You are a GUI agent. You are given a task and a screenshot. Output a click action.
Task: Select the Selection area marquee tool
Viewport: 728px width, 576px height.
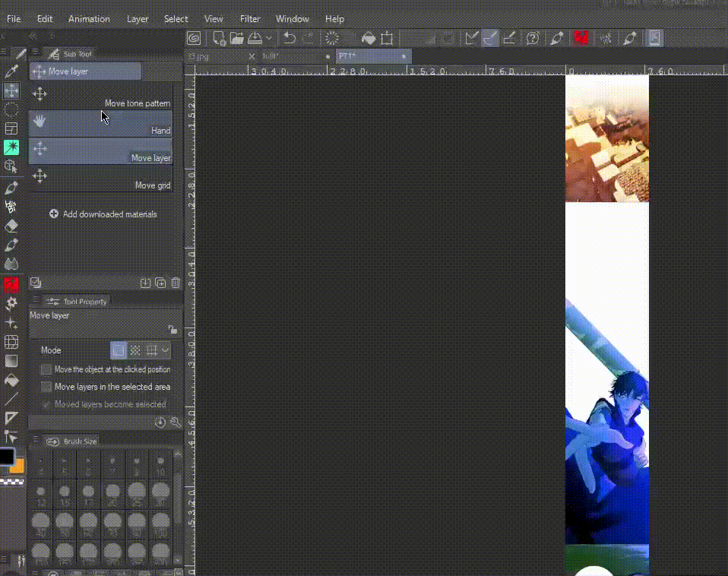pyautogui.click(x=11, y=109)
